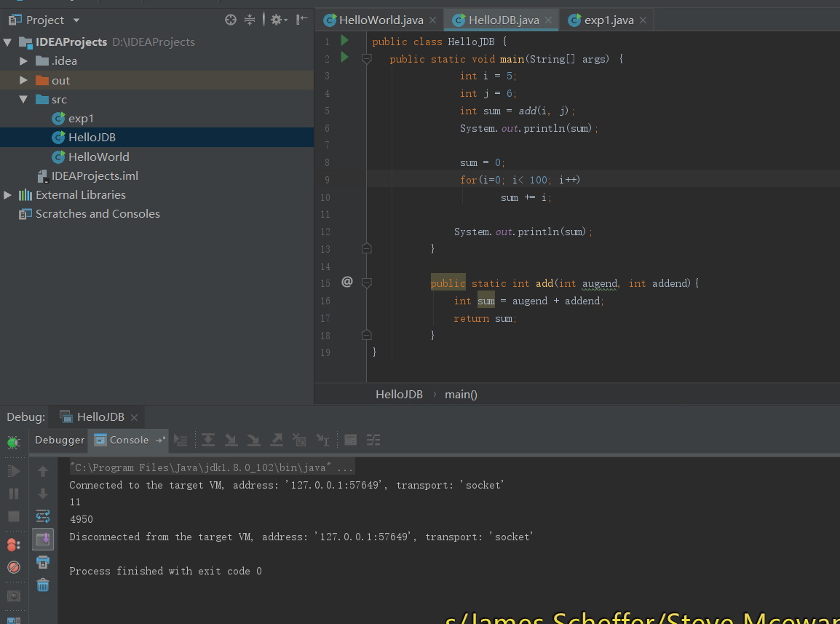
Task: Open the HelloWorld.java editor tab
Action: (381, 20)
